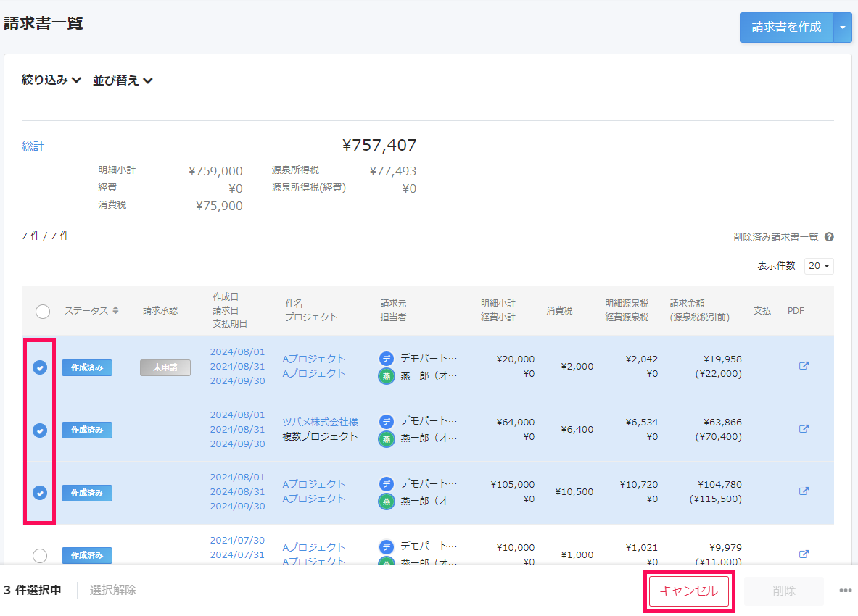Uncheck the ¥105,000 invoice row checkbox
This screenshot has height=616, width=858.
click(39, 493)
